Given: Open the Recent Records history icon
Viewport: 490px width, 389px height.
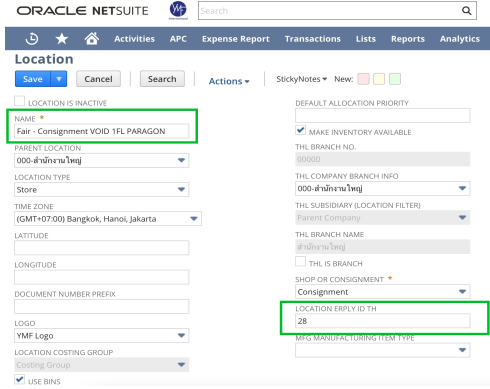Looking at the screenshot, I should click(32, 39).
